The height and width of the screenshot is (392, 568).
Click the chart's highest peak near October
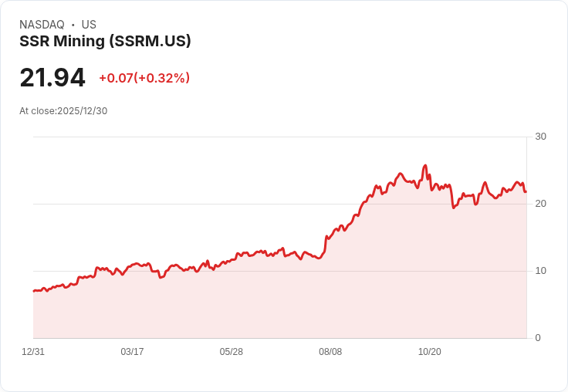point(425,166)
